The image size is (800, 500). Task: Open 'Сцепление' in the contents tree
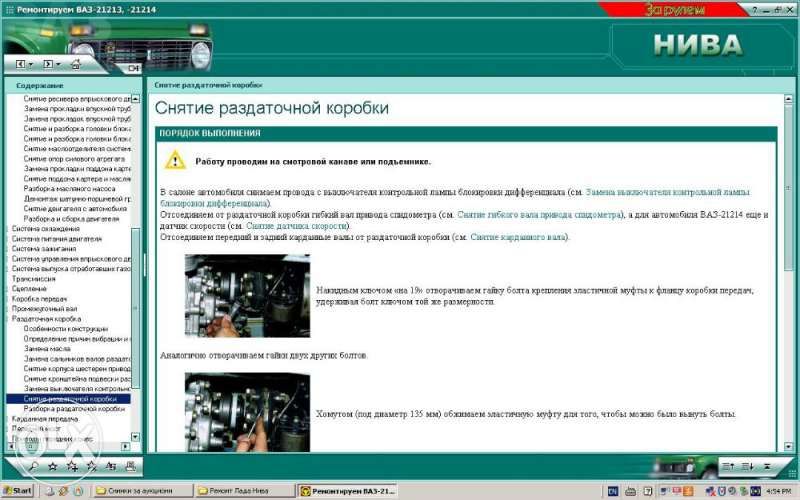point(29,289)
